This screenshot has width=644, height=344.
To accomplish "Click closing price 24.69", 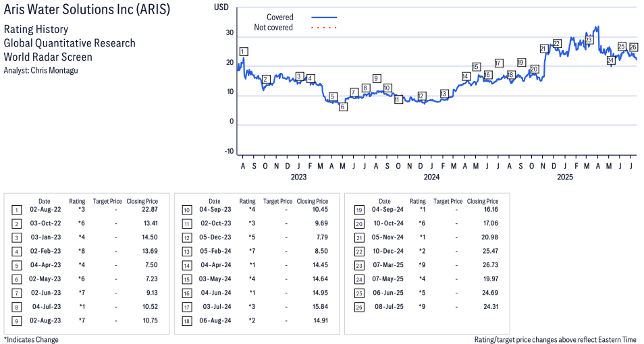I will coord(490,293).
